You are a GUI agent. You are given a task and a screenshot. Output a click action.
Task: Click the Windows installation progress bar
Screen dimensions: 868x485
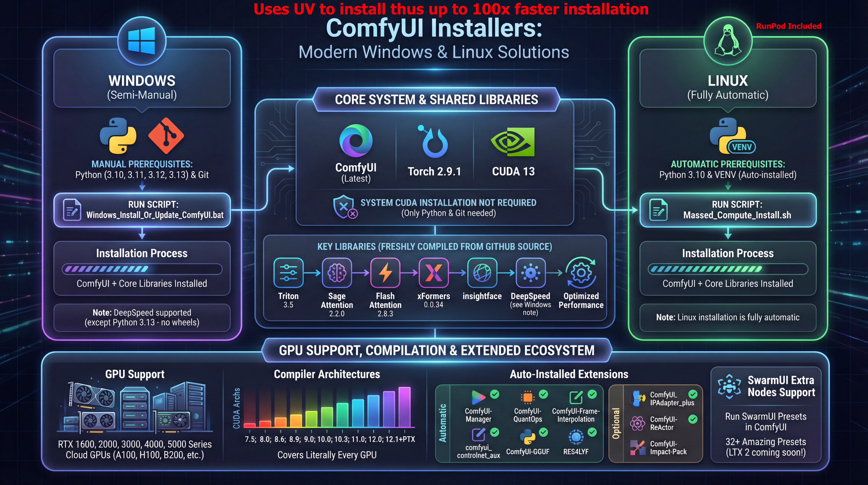[142, 269]
